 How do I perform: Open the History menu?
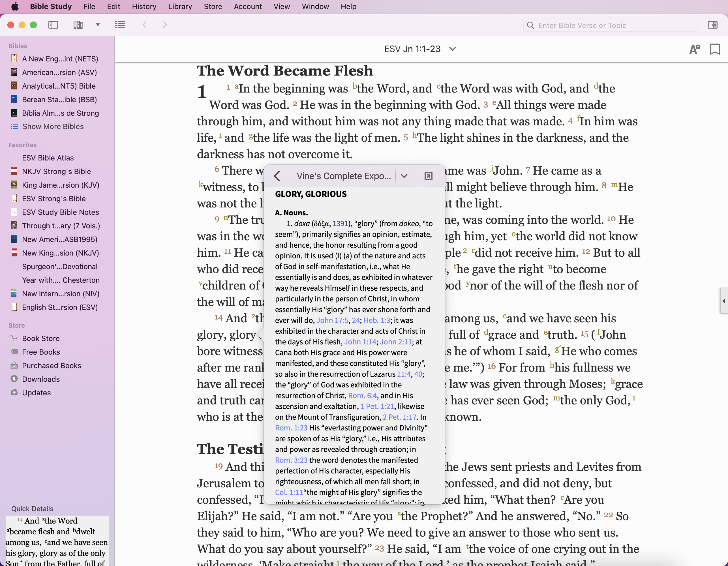click(x=144, y=7)
